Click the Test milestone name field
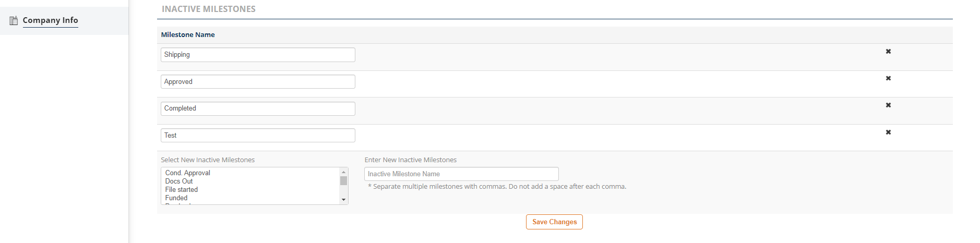 258,136
